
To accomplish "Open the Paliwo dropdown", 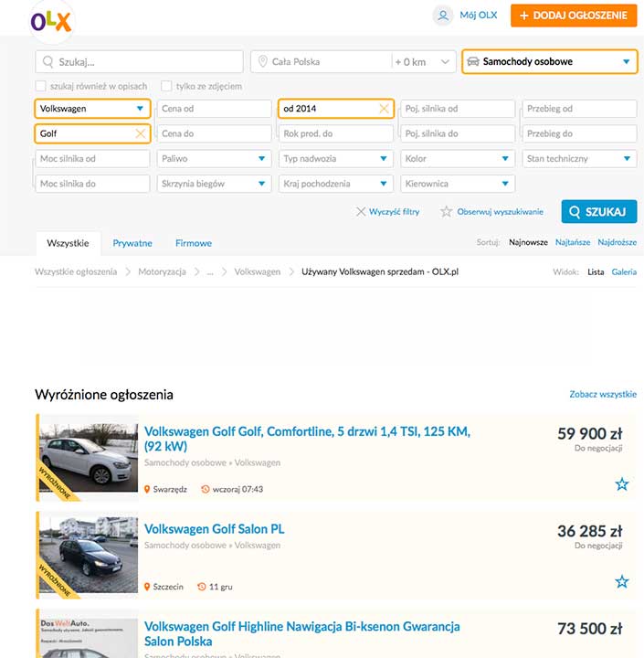I will click(214, 159).
